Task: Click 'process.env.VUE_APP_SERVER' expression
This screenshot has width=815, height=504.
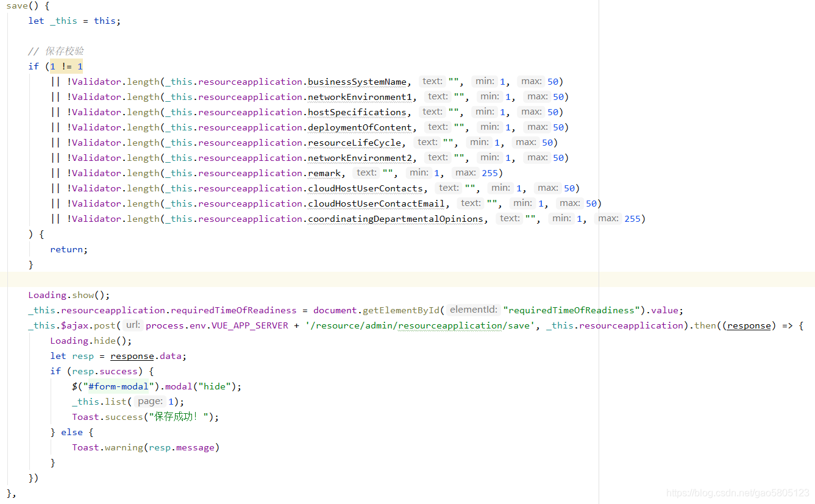Action: [217, 325]
